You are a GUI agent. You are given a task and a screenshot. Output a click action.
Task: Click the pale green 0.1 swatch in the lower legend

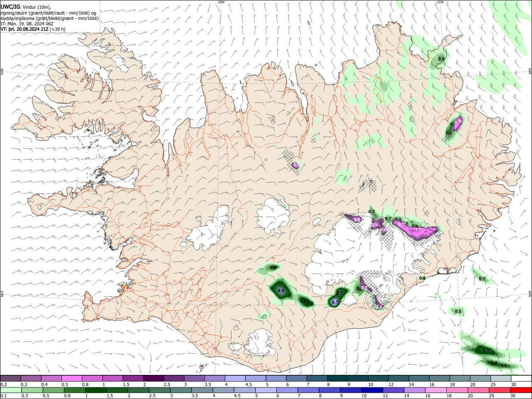coord(11,390)
